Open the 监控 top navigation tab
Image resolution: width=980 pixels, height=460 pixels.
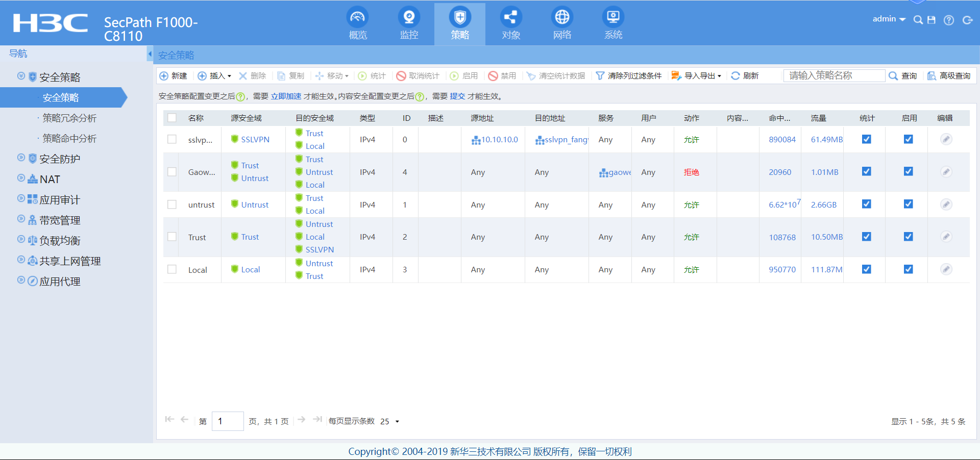409,24
